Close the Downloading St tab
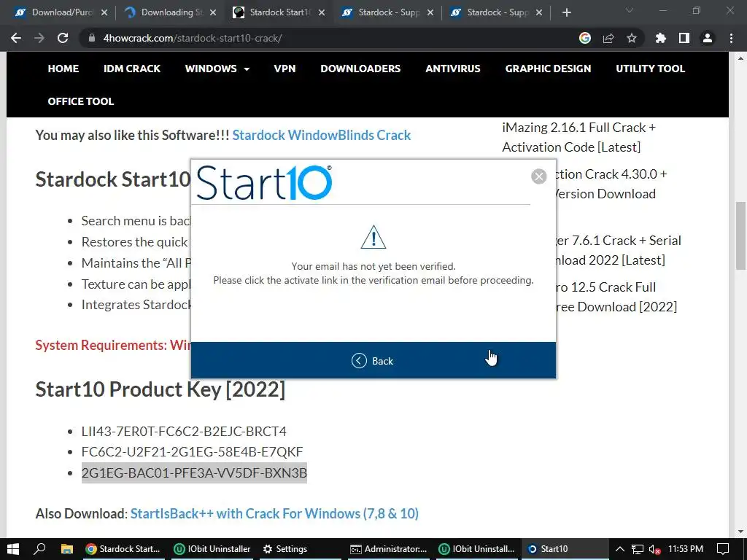Screen dimensions: 747x560 [213, 12]
